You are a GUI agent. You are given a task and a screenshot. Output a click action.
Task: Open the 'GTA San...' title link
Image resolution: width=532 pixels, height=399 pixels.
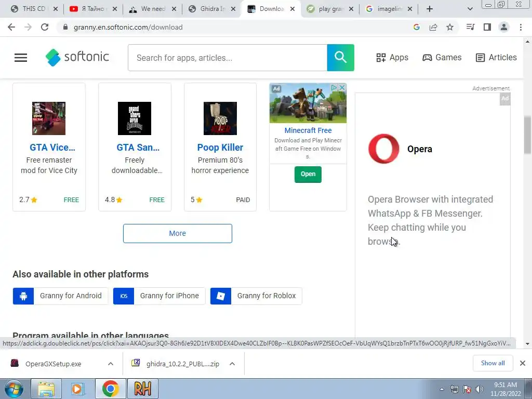point(138,147)
